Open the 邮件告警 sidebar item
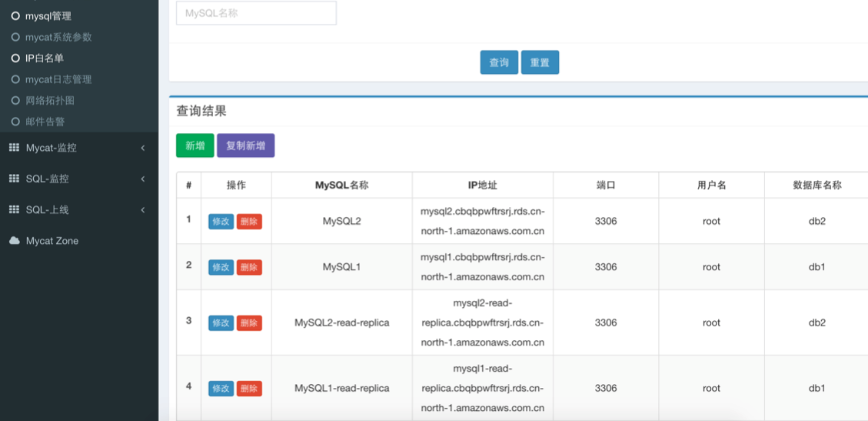Viewport: 868px width, 421px height. point(79,122)
